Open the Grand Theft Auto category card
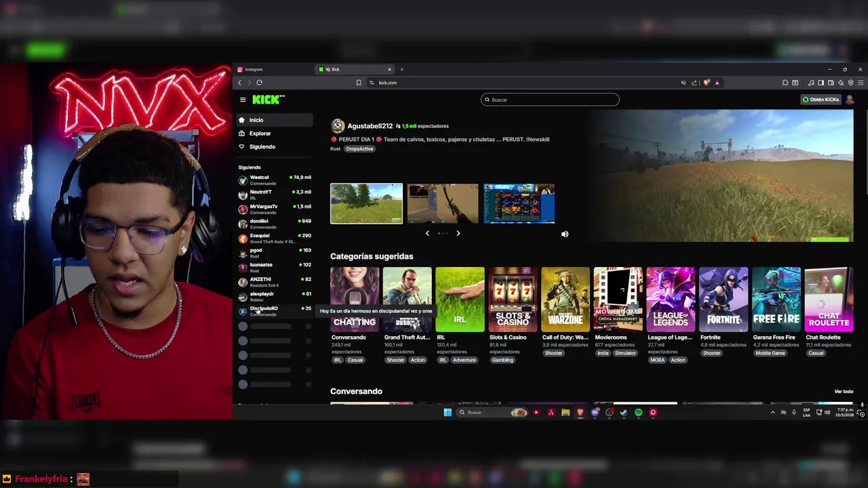The height and width of the screenshot is (488, 868). [407, 300]
